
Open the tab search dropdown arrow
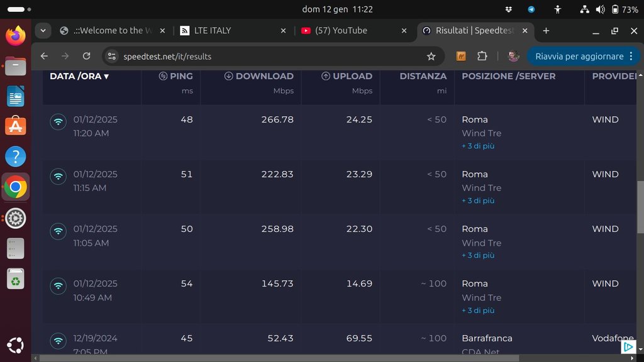tap(43, 31)
